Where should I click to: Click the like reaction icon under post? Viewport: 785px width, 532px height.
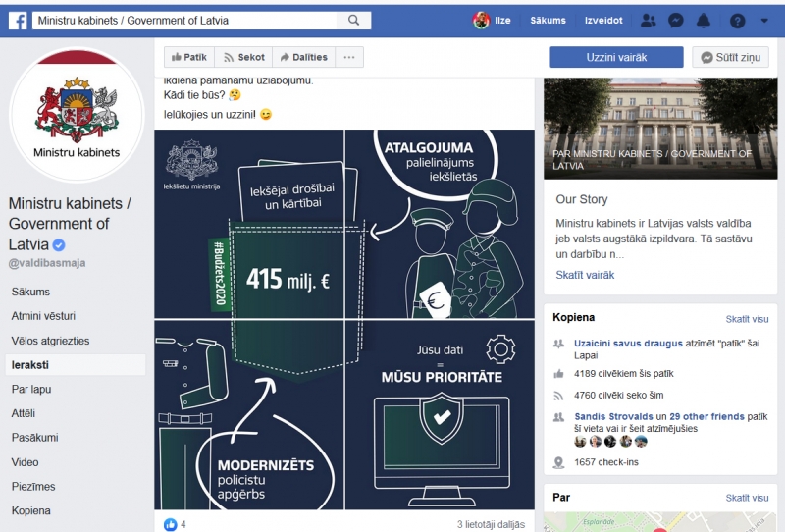point(170,524)
